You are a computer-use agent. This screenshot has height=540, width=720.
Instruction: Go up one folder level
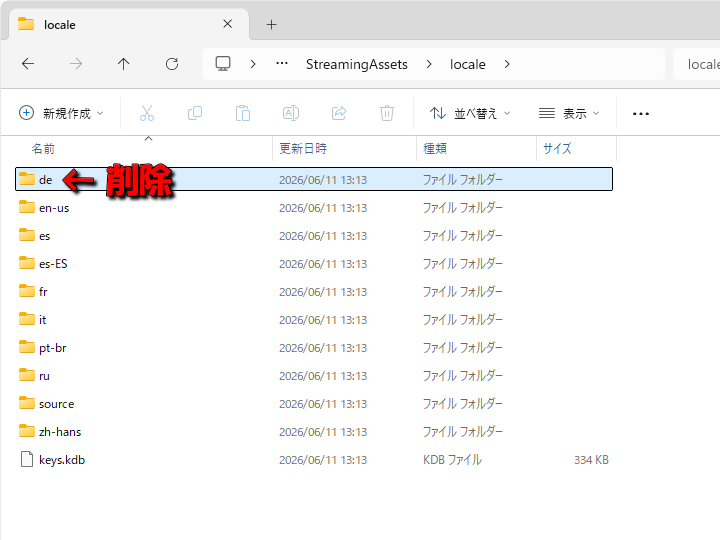(124, 64)
